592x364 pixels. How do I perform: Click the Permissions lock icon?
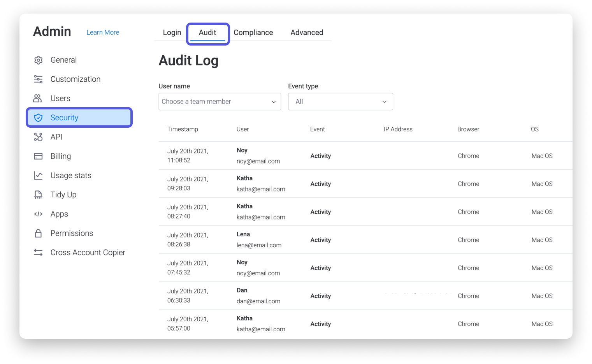pos(38,233)
